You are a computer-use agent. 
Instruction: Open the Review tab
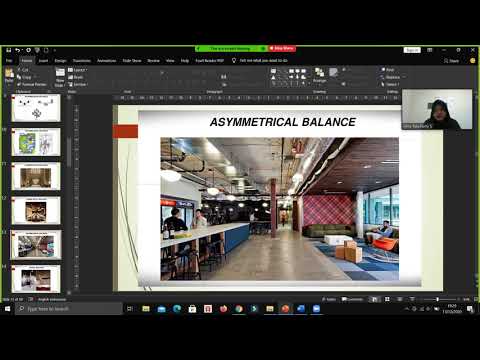tap(154, 61)
